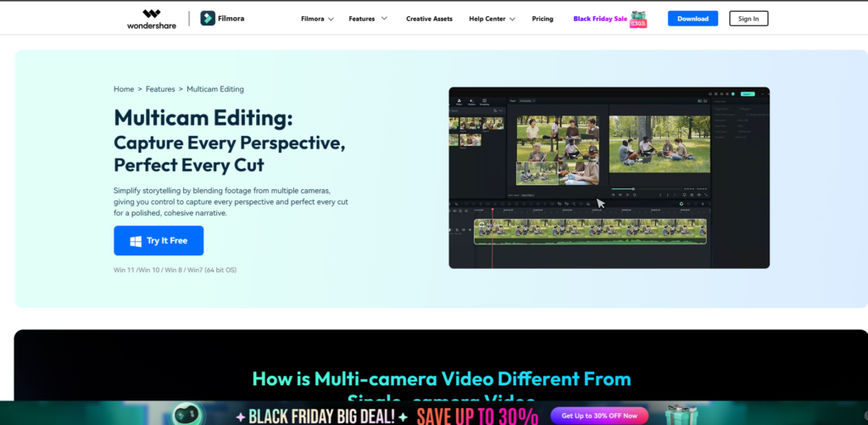Click the single-camera preview in hero image
This screenshot has height=425, width=868.
(659, 144)
